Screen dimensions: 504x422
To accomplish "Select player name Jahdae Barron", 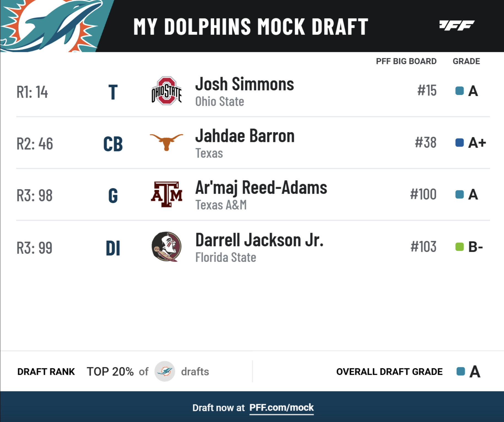I will click(245, 136).
